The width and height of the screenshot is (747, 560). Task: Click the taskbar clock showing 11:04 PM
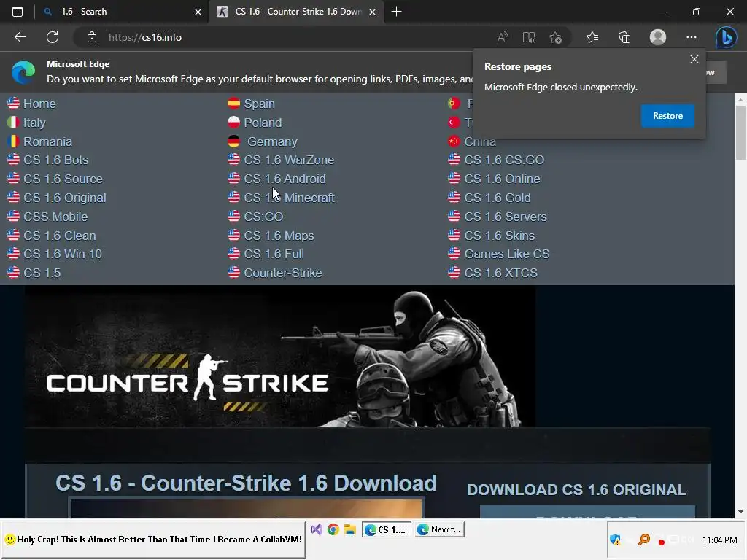click(x=719, y=540)
